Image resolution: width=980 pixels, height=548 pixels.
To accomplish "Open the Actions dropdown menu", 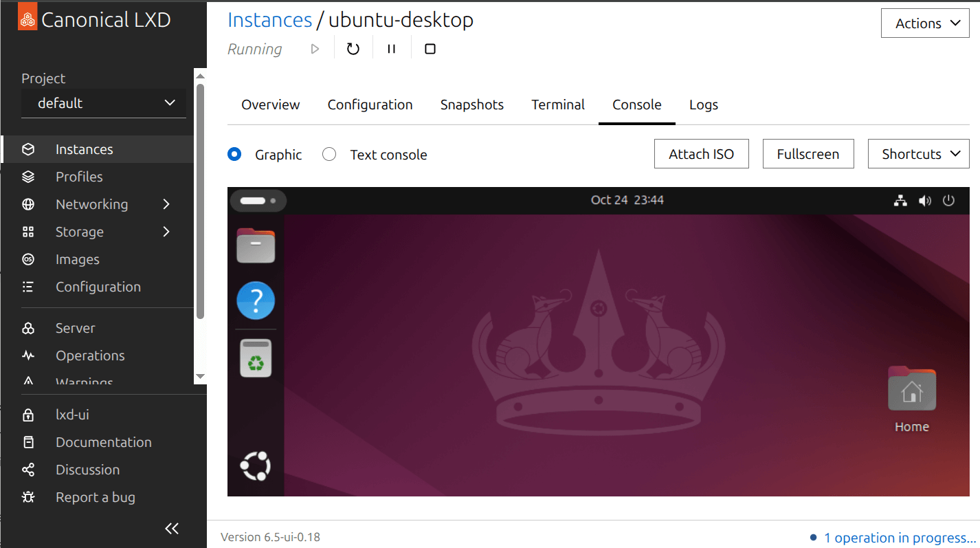I will 924,23.
